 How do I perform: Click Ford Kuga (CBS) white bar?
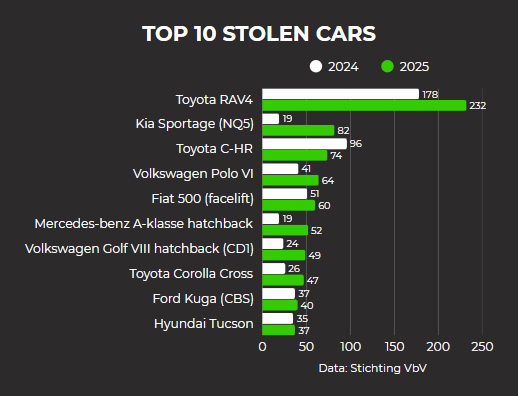point(279,294)
